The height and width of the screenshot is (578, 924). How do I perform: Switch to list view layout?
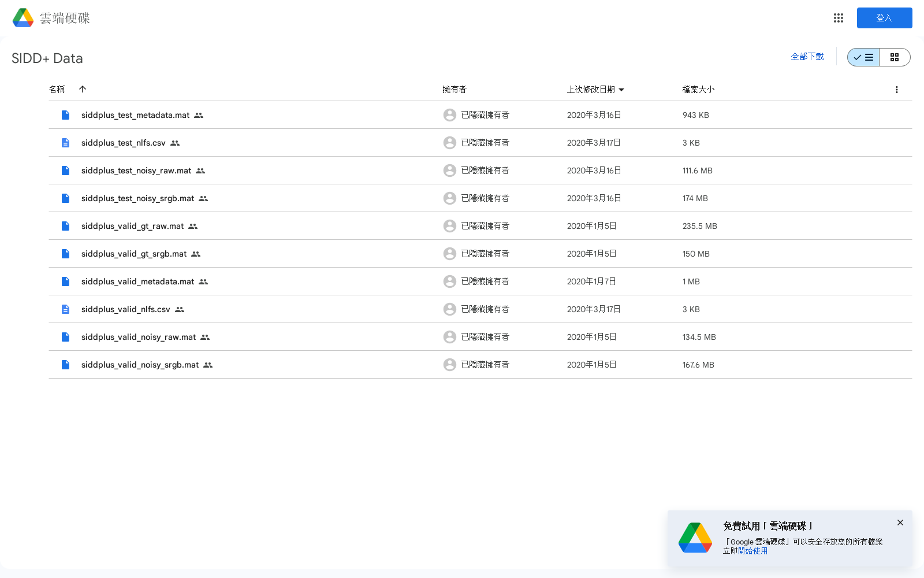pos(863,57)
